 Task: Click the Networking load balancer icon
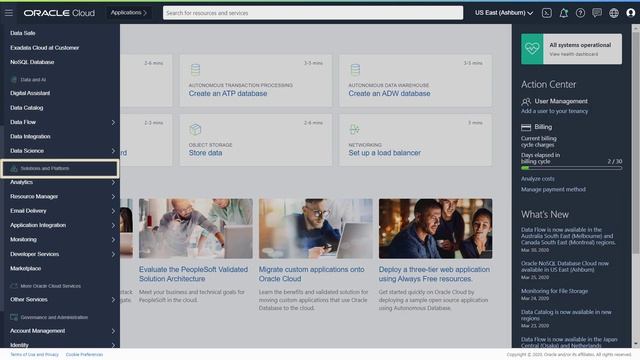tap(354, 130)
